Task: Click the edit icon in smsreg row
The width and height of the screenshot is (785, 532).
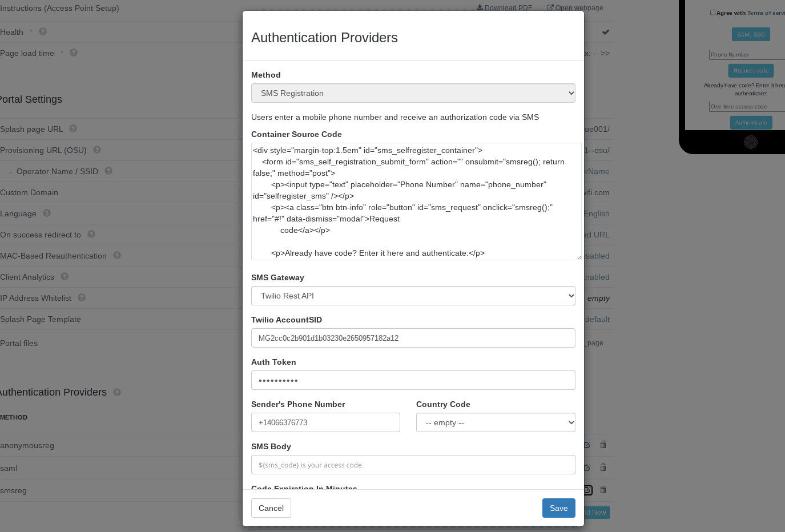Action: [x=587, y=490]
